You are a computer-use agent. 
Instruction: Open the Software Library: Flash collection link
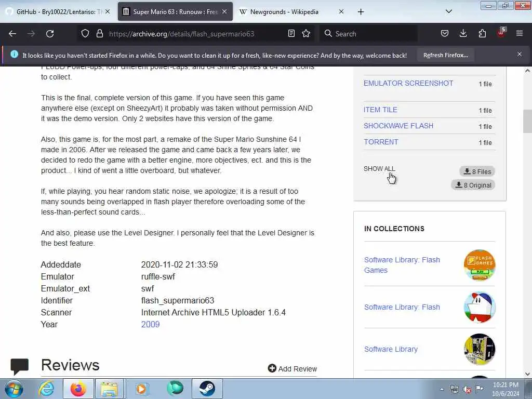402,307
